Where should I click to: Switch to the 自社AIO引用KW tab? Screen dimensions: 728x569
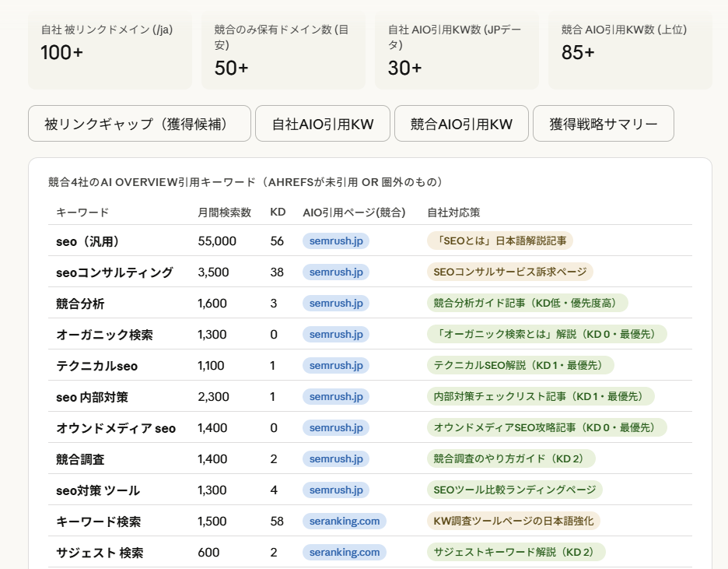coord(323,124)
